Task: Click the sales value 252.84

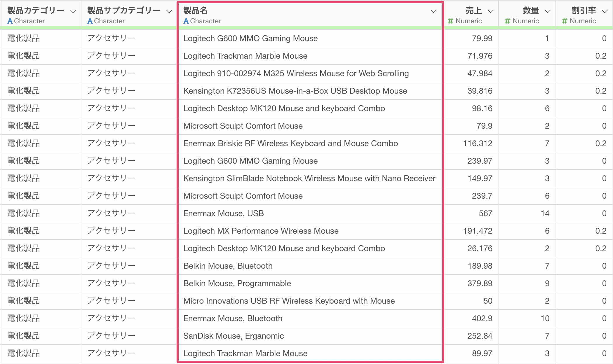Action: pos(480,336)
